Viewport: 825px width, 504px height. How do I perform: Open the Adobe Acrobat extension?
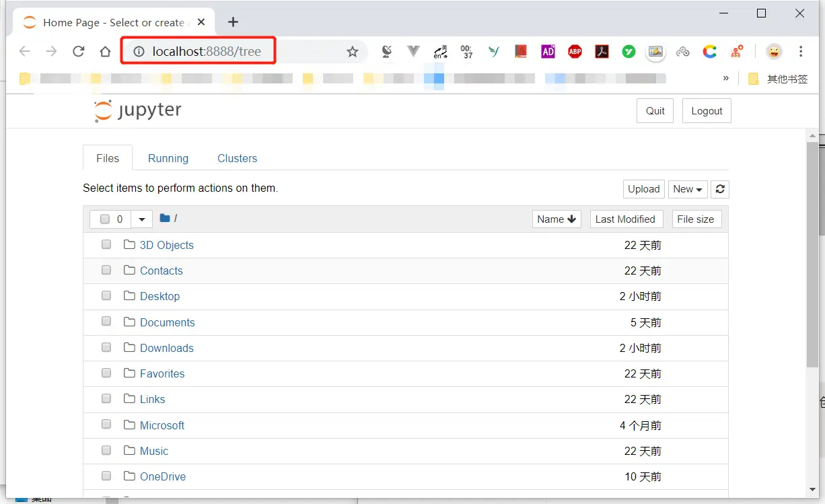(602, 51)
